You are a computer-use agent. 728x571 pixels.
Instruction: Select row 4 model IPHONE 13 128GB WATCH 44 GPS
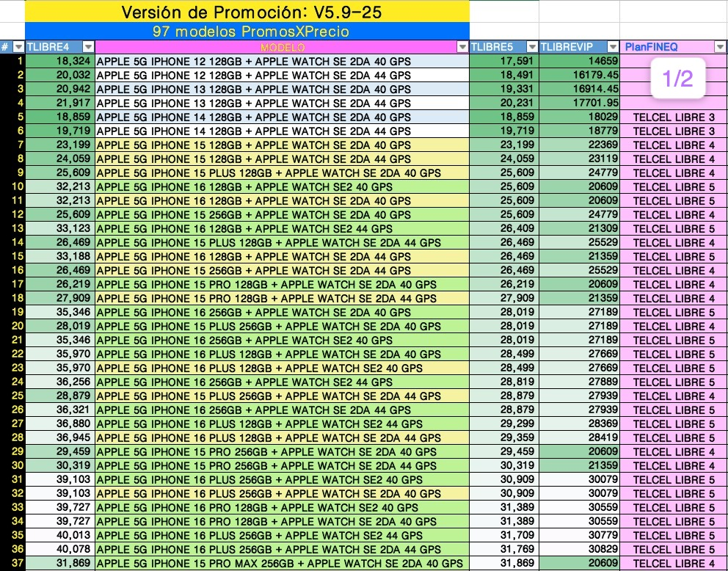coord(283,103)
